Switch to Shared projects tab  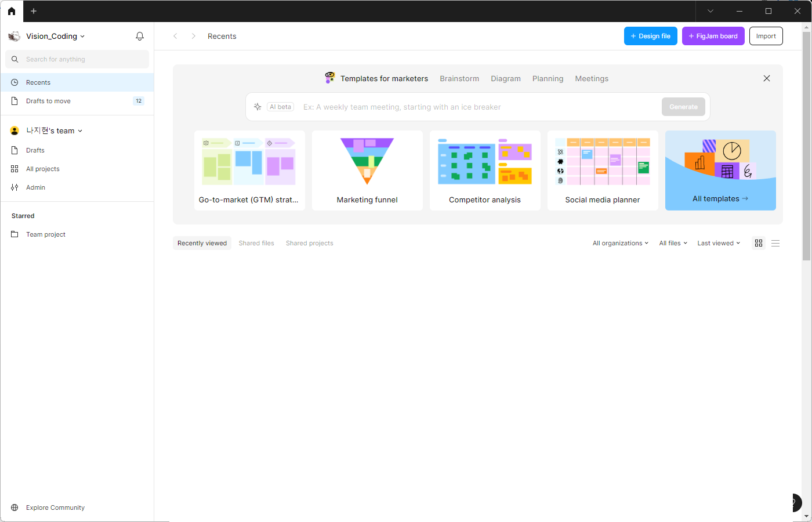tap(309, 243)
